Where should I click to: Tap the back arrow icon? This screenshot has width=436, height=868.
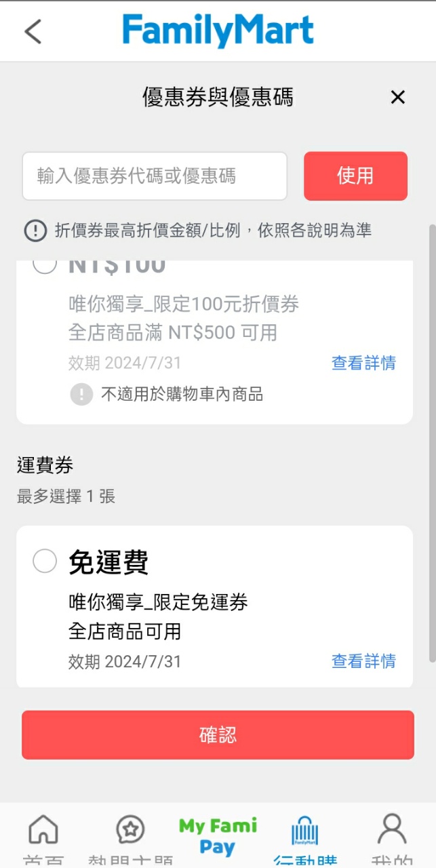(x=33, y=31)
